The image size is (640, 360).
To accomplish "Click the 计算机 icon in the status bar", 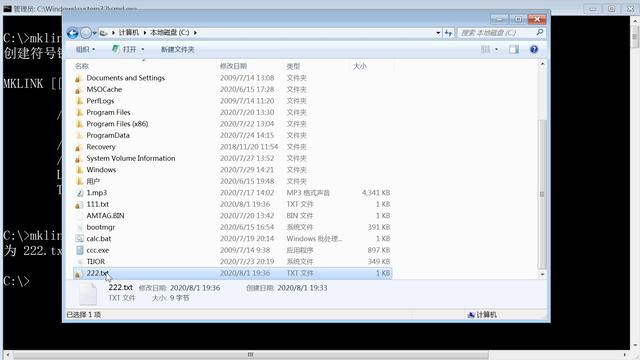I will [x=471, y=315].
